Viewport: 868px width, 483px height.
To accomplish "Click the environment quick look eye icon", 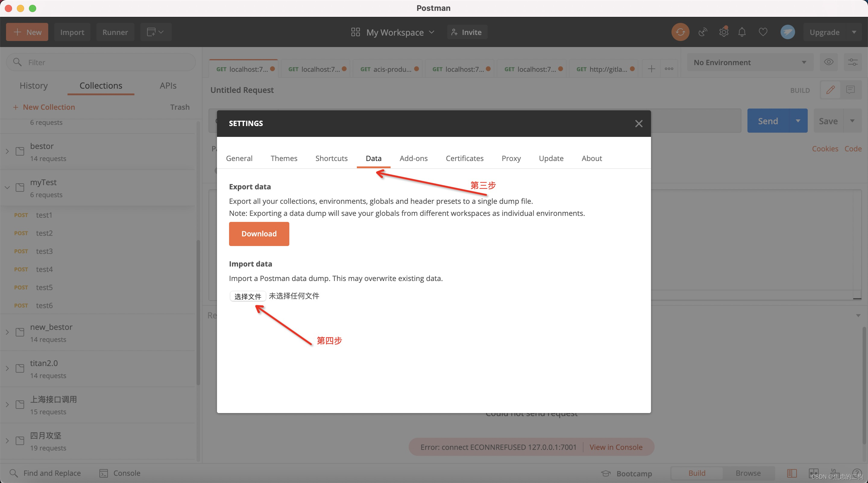I will (829, 62).
